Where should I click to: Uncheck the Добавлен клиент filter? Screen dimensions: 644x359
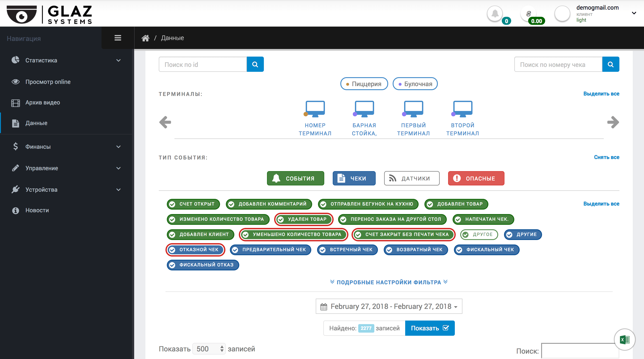[200, 234]
